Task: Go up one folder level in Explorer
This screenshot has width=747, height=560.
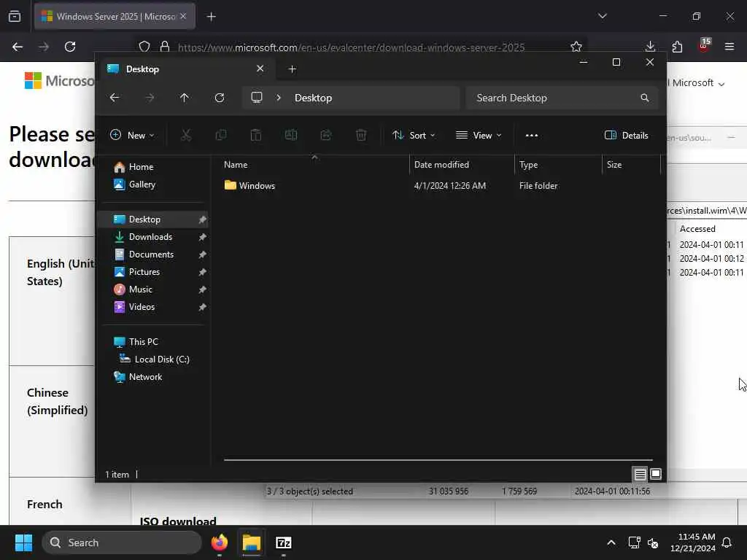Action: pyautogui.click(x=185, y=98)
